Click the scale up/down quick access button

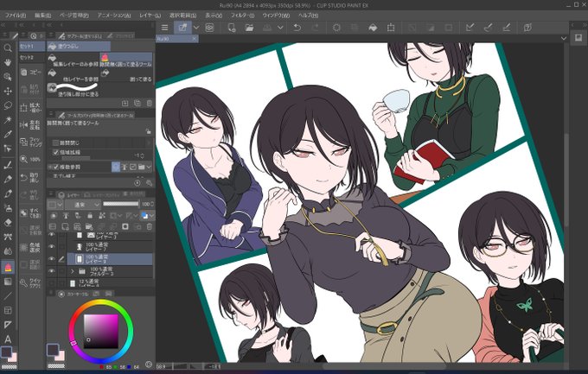tap(31, 108)
